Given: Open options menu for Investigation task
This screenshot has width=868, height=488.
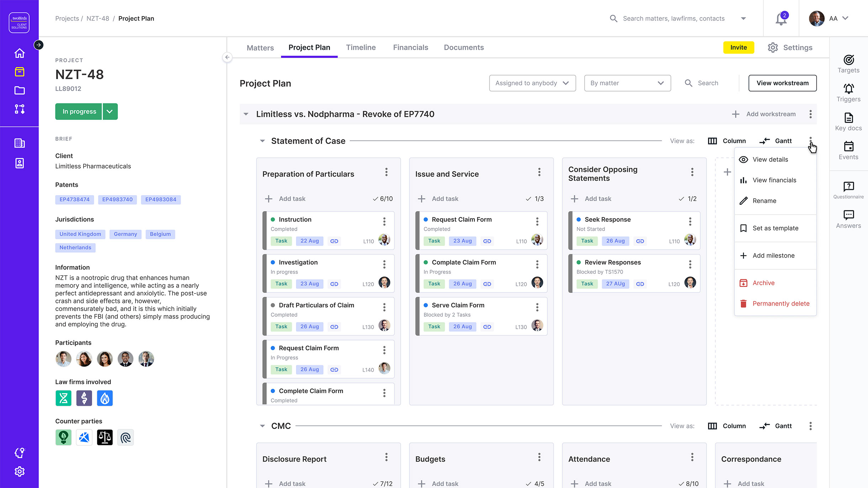Looking at the screenshot, I should (384, 264).
